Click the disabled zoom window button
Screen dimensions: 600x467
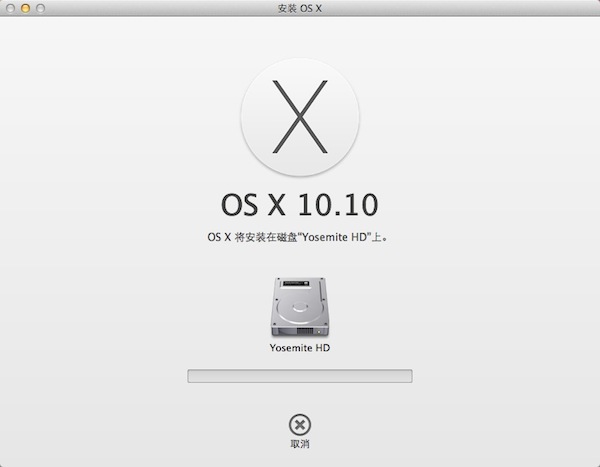pos(40,8)
